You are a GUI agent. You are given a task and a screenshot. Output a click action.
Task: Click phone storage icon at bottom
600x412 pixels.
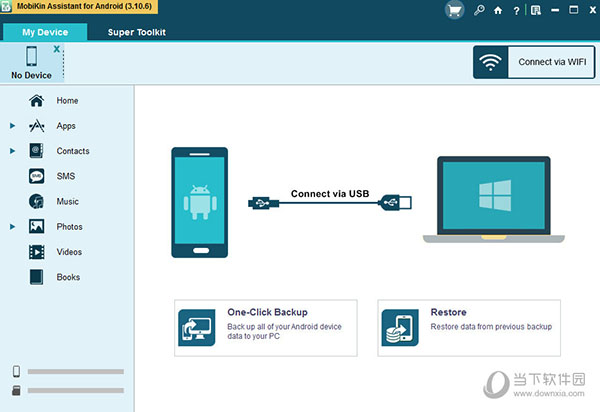coord(16,371)
